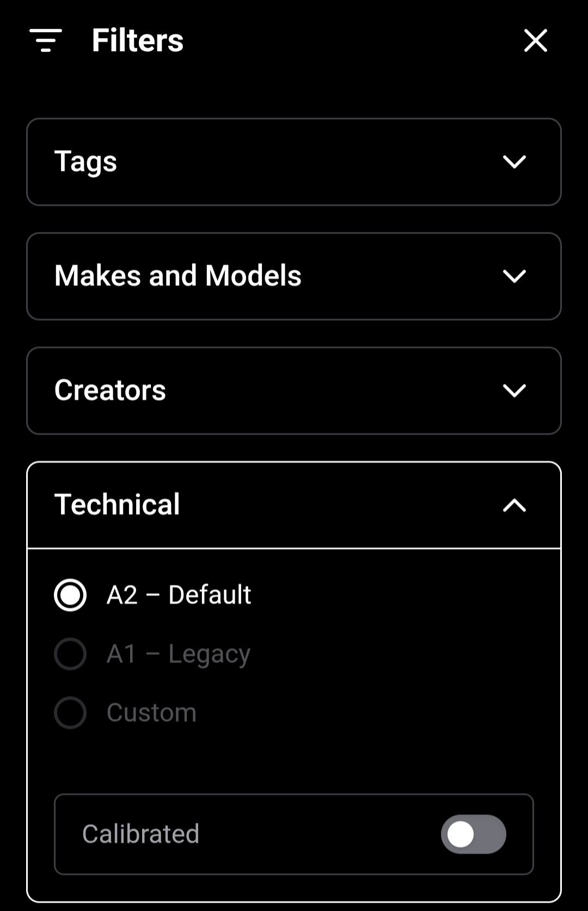Click the filter lines icon

(x=46, y=40)
